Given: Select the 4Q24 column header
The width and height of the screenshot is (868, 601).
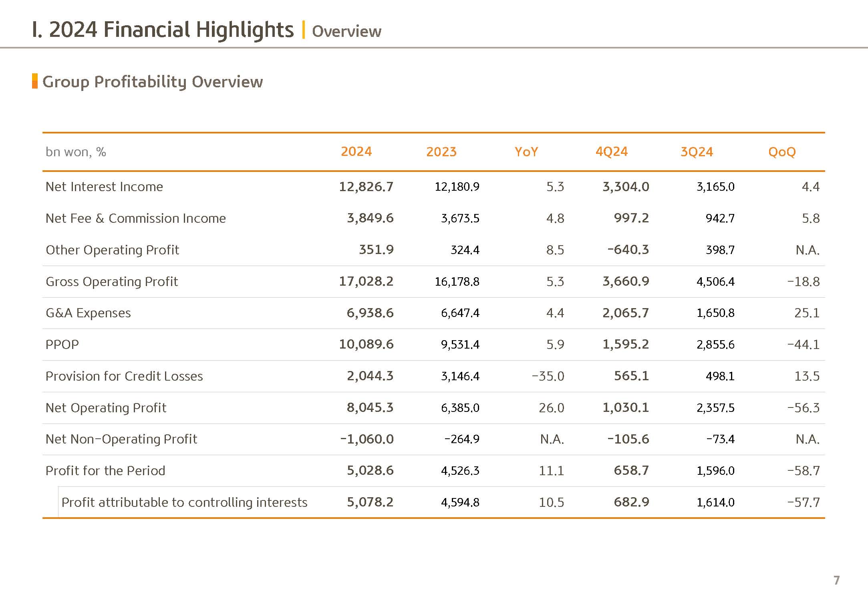Looking at the screenshot, I should pos(611,151).
